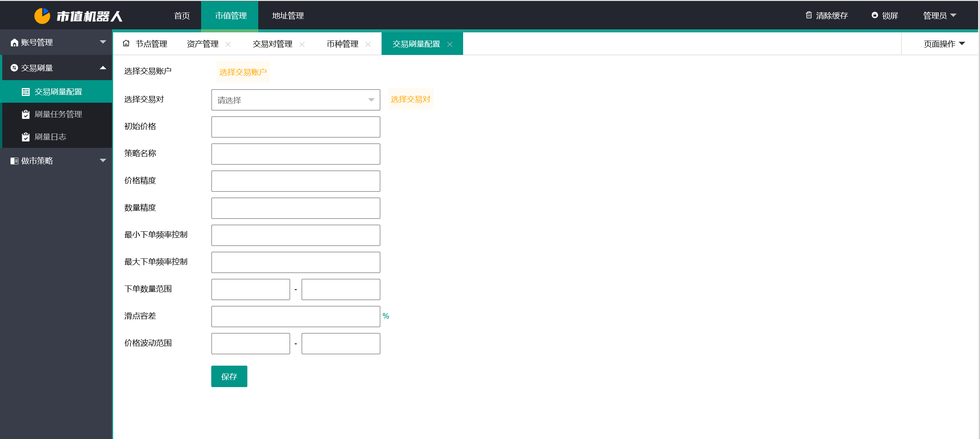Close the 交易对管理 tab
The height and width of the screenshot is (439, 980).
pyautogui.click(x=302, y=44)
